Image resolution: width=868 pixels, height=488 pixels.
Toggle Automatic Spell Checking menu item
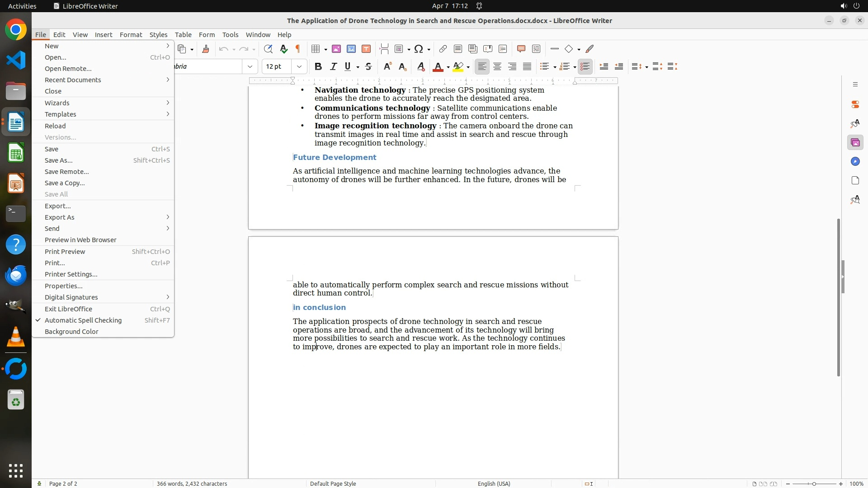83,320
